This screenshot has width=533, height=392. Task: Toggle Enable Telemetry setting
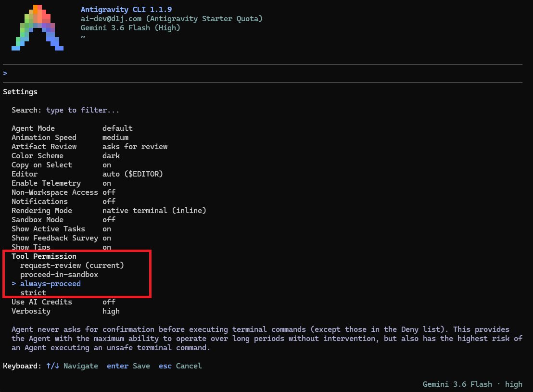[x=61, y=183]
